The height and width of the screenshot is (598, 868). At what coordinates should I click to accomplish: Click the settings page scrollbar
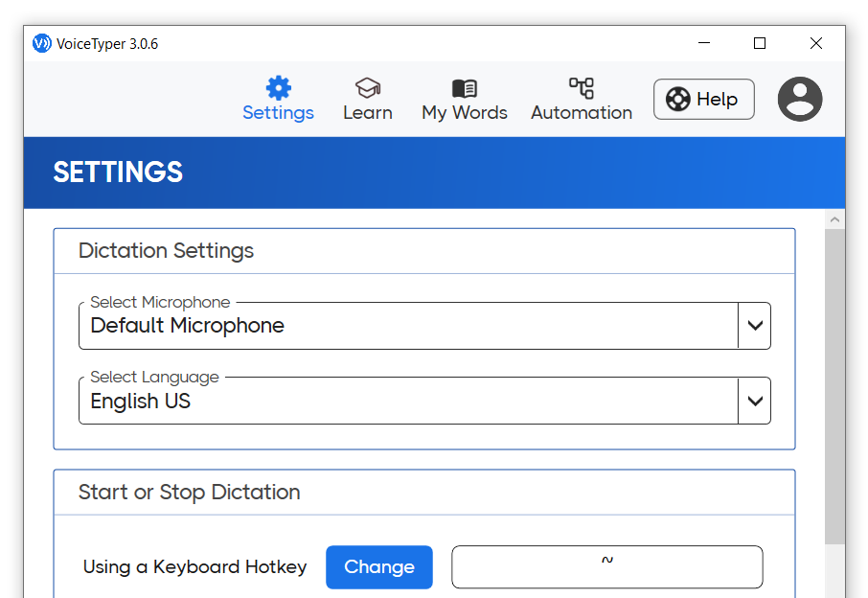[x=834, y=383]
